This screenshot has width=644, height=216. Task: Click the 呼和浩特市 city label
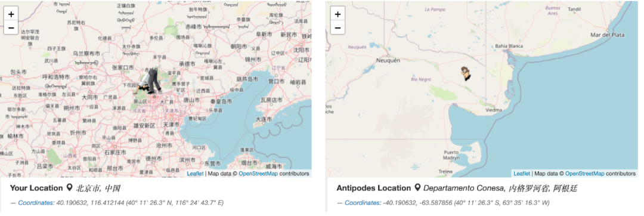tap(56, 76)
